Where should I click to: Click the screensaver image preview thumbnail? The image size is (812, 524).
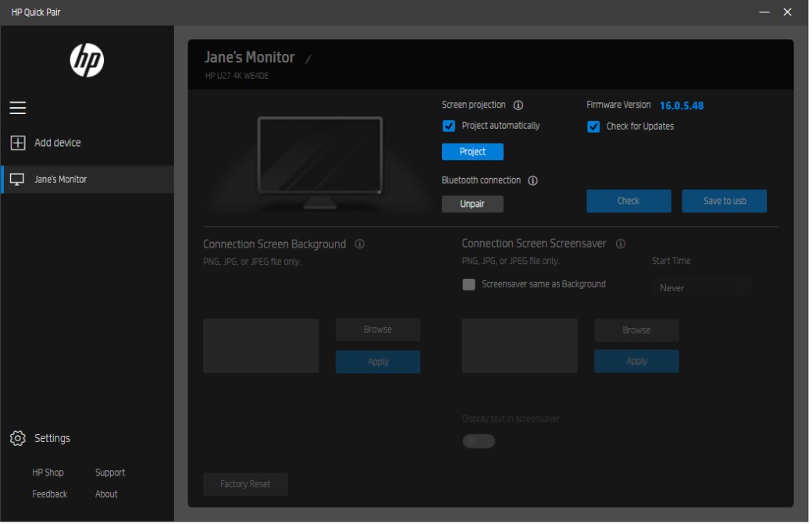(x=521, y=347)
